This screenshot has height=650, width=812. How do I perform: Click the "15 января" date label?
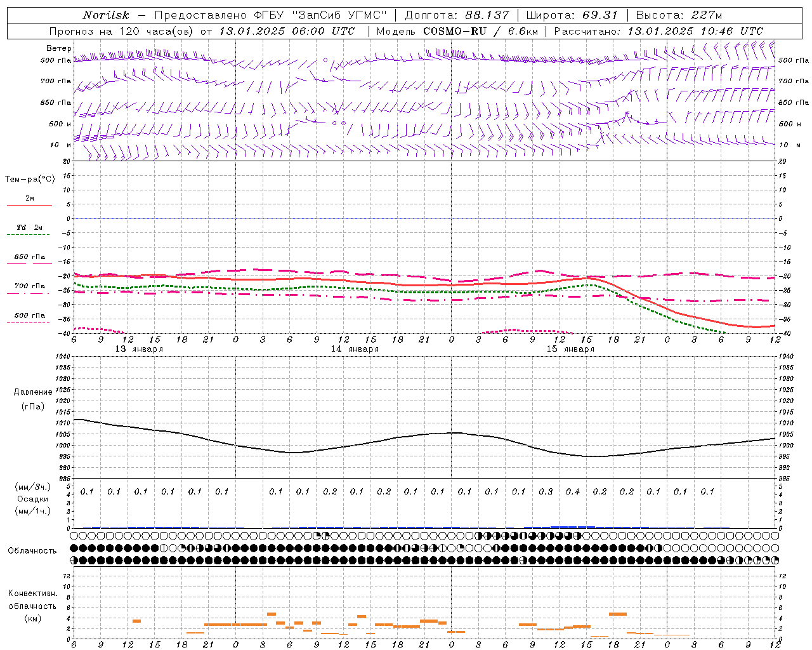570,349
